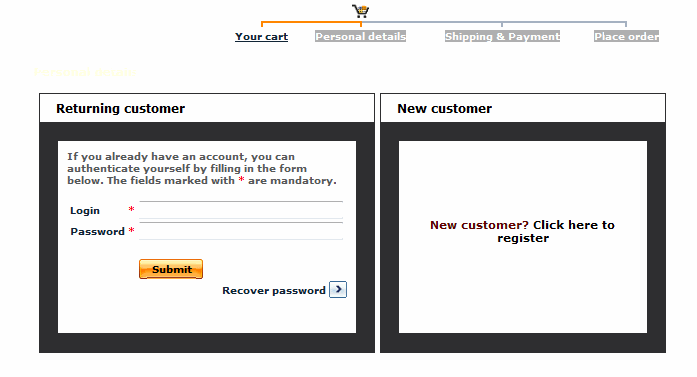
Task: Click the New customer register link
Action: 522,231
